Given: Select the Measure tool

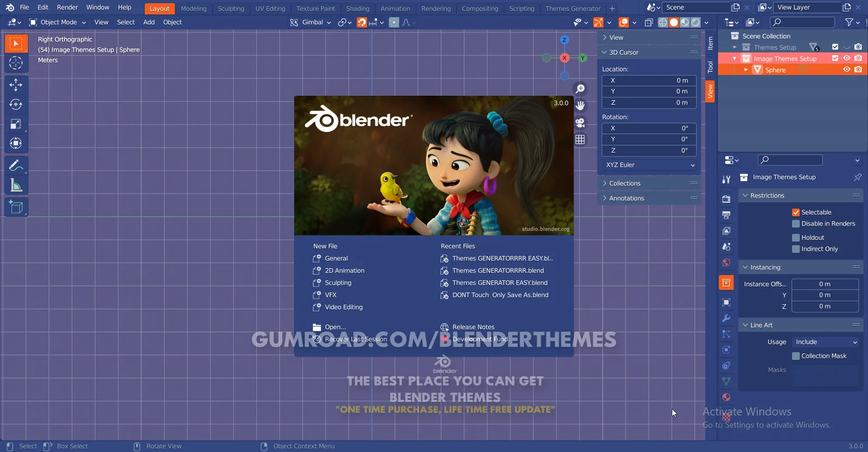Looking at the screenshot, I should point(16,185).
